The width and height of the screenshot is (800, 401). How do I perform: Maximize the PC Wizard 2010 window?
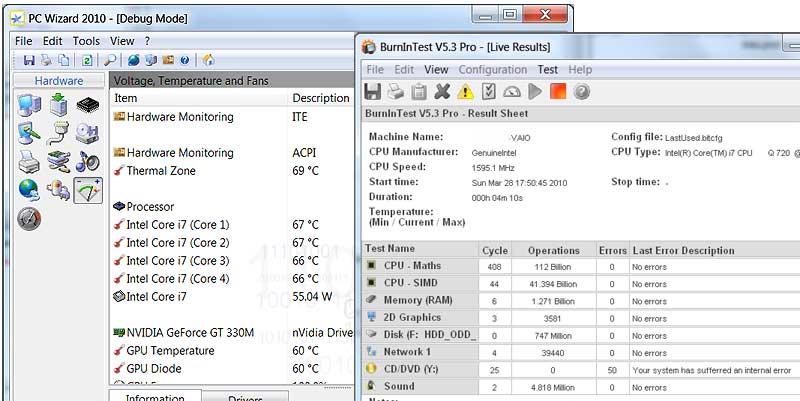tap(509, 15)
